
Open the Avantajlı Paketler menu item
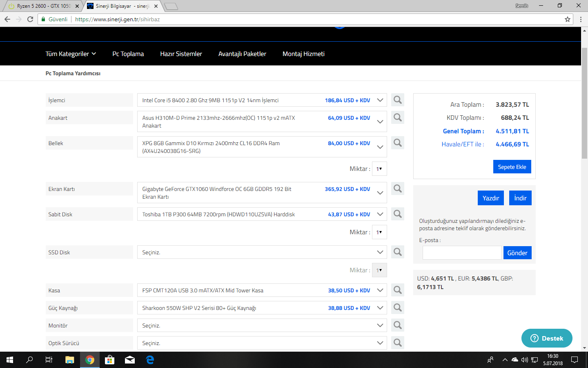tap(242, 54)
